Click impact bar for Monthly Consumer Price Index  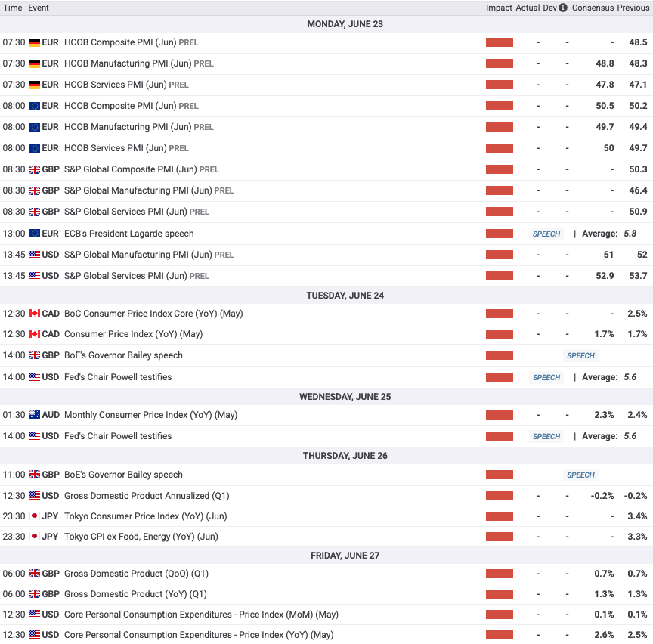500,415
